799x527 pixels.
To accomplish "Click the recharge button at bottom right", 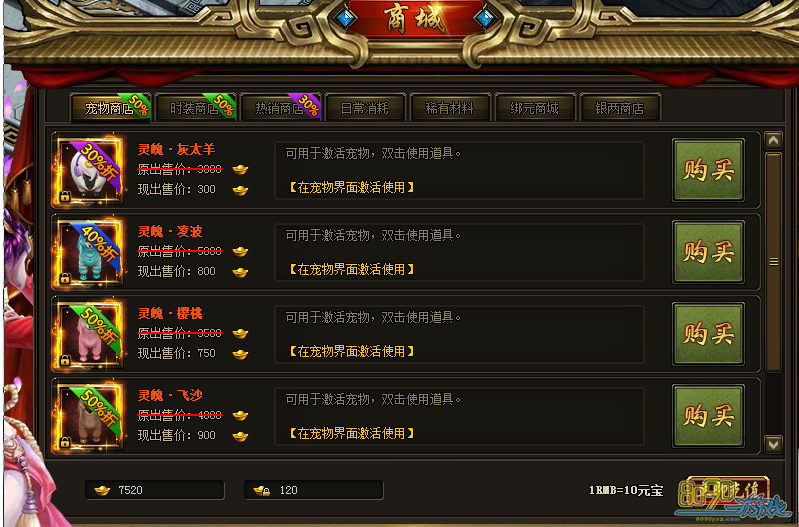I will click(727, 491).
